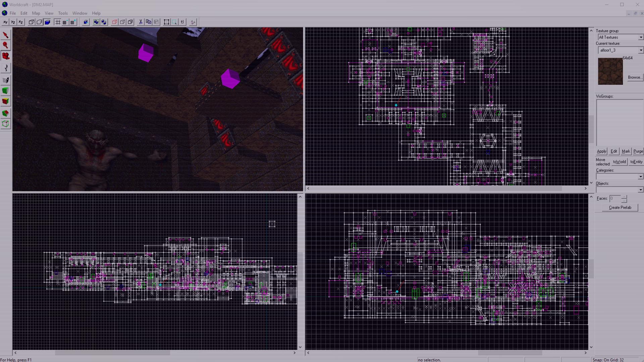Paste from clipboard icon
Screen dimensions: 644x362
[157, 22]
